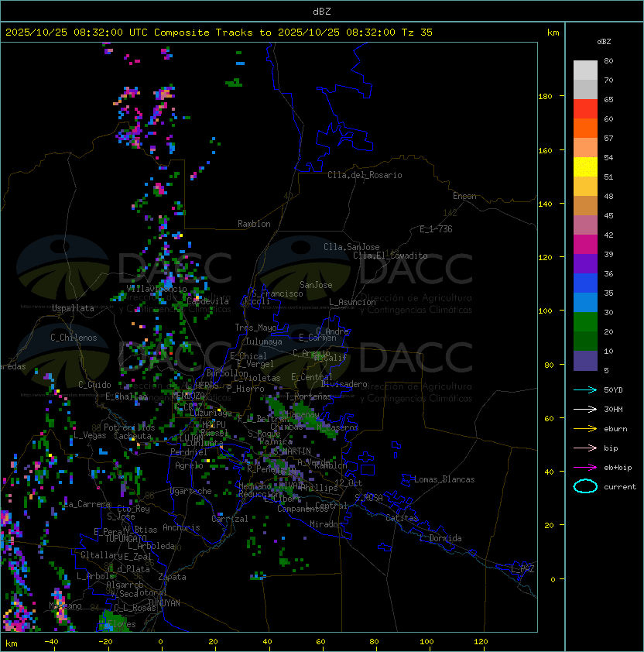Click the 'Lomas_Blancas' map label
Screen dimensions: 644x652
[x=444, y=479]
